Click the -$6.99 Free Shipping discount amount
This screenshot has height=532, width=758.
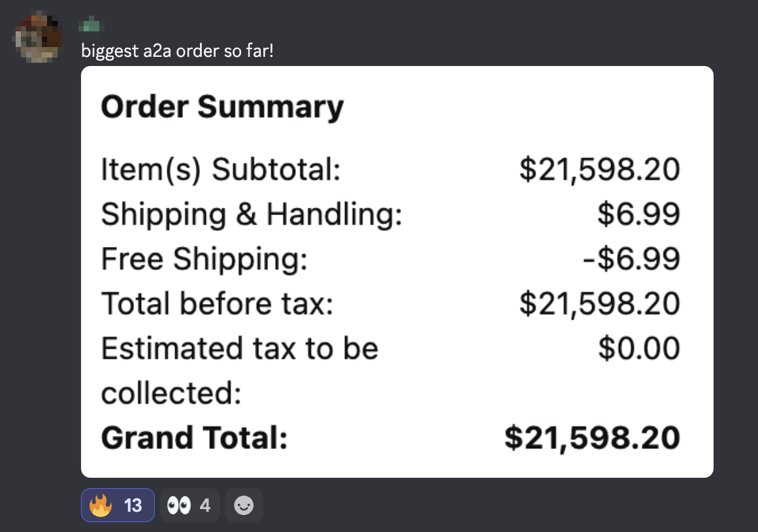pyautogui.click(x=631, y=259)
